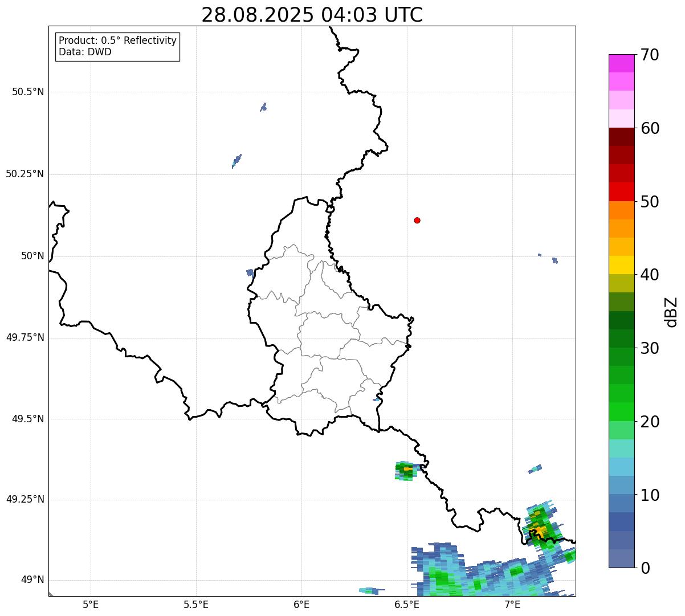Click the red station marker dot

[417, 220]
